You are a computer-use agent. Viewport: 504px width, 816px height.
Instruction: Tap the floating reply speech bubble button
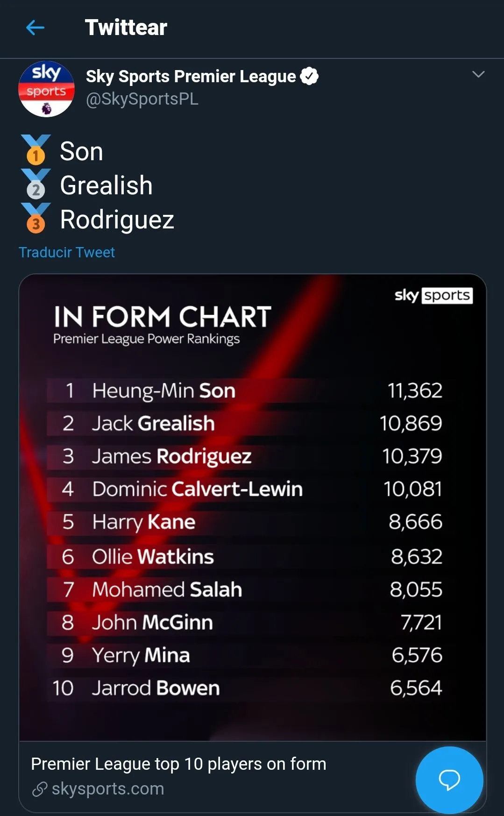(449, 780)
